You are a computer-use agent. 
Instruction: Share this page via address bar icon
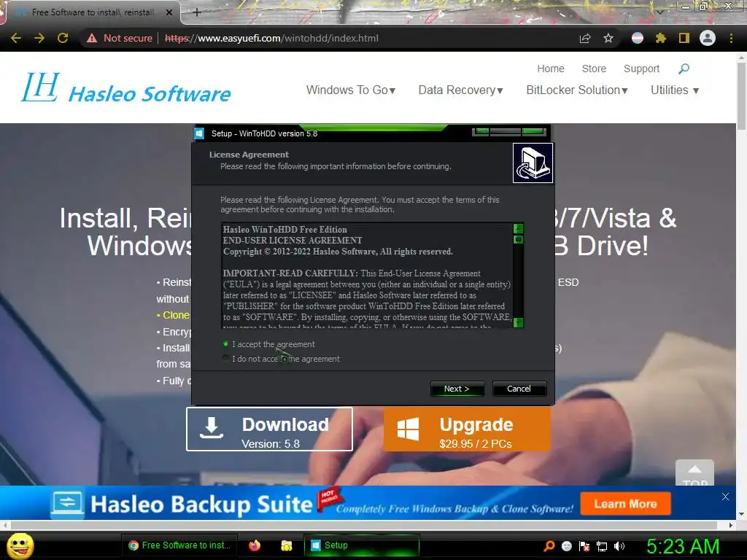[585, 38]
